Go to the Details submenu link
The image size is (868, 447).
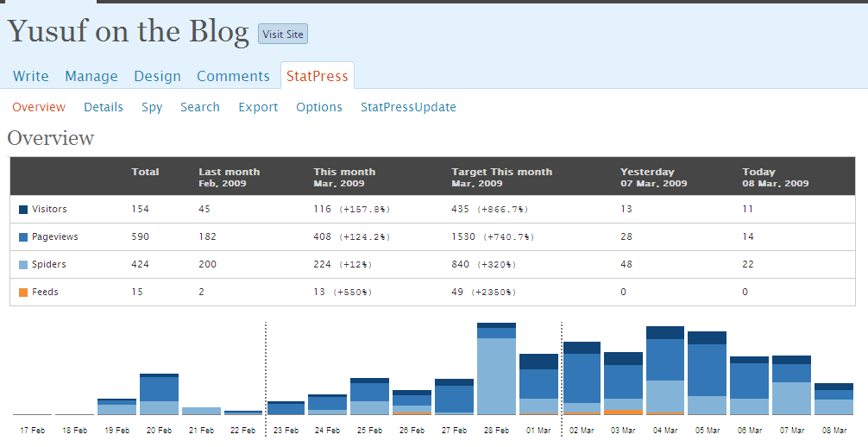[104, 107]
